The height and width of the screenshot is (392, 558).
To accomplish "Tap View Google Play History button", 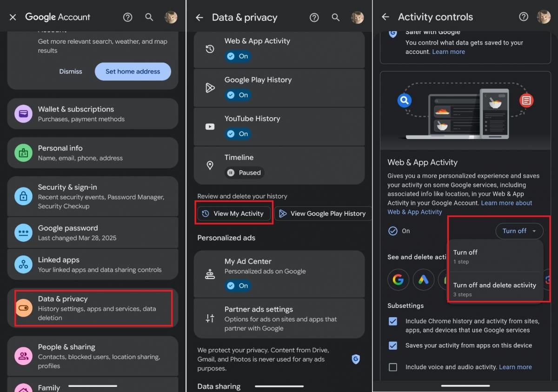I will click(x=323, y=213).
